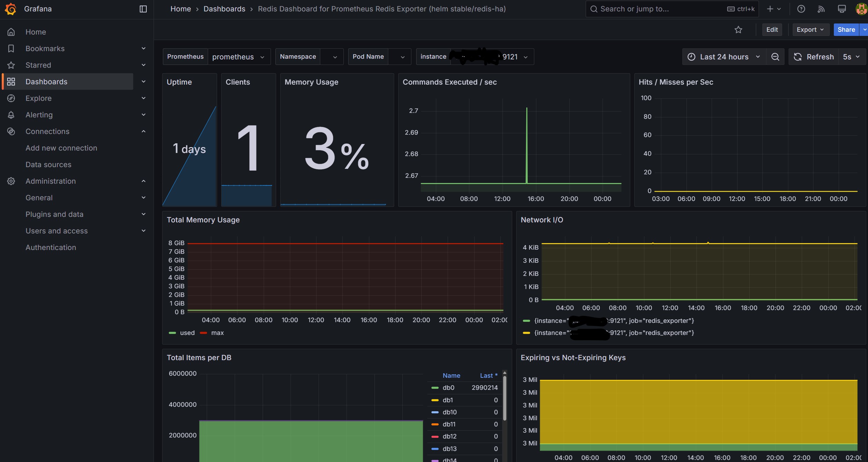Open Explore in the sidebar
This screenshot has width=868, height=462.
tap(38, 98)
